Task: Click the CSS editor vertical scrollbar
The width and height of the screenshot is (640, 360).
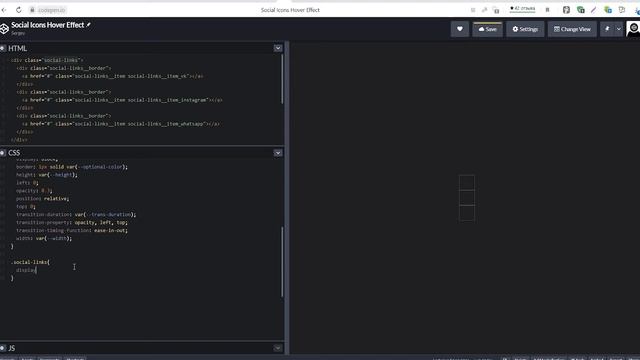Action: (x=282, y=262)
